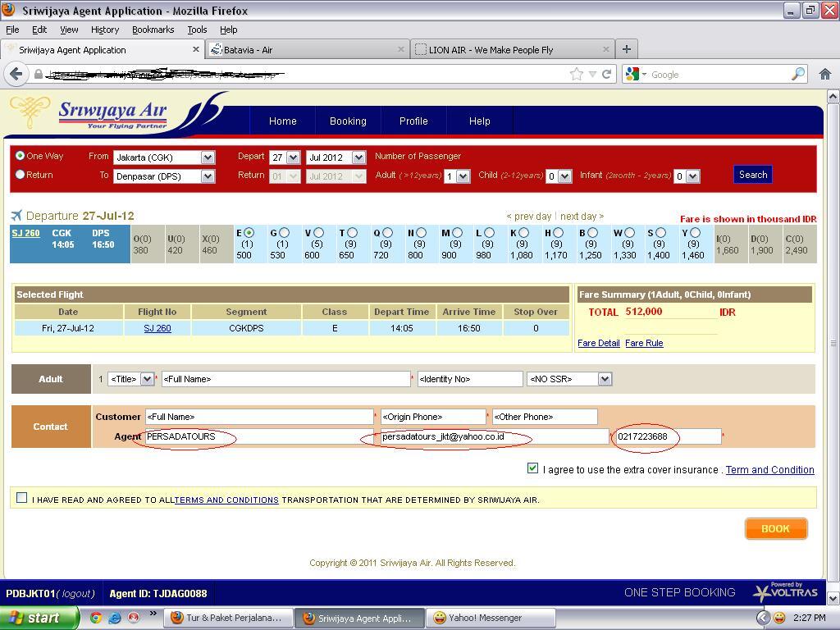Click the Google search magnifier icon
This screenshot has height=630, width=840.
tap(797, 74)
